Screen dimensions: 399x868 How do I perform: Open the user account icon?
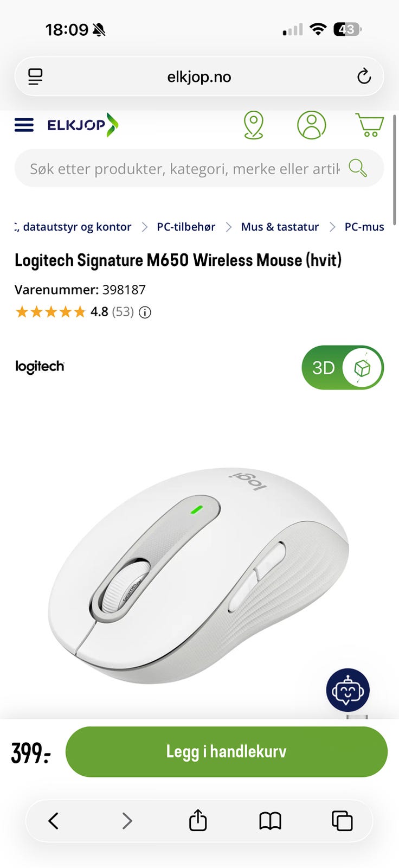312,125
